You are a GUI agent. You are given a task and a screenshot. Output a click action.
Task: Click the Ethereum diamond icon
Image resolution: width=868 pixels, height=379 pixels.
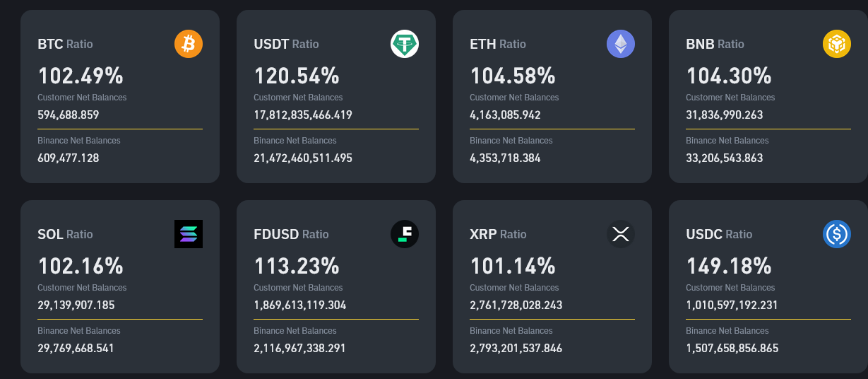(621, 45)
